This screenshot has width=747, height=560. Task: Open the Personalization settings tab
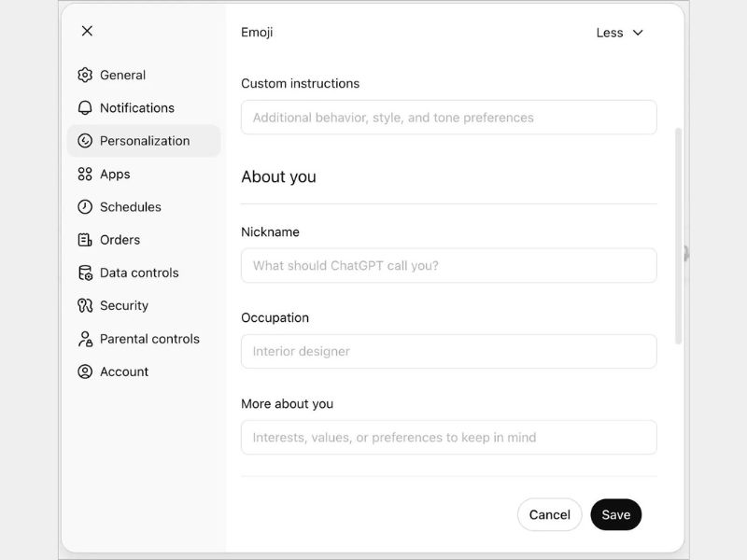pyautogui.click(x=144, y=141)
